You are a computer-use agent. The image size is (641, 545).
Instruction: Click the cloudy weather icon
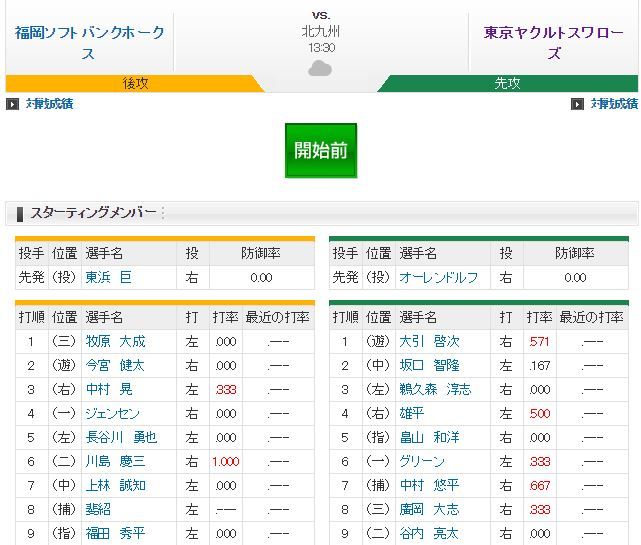tap(320, 68)
